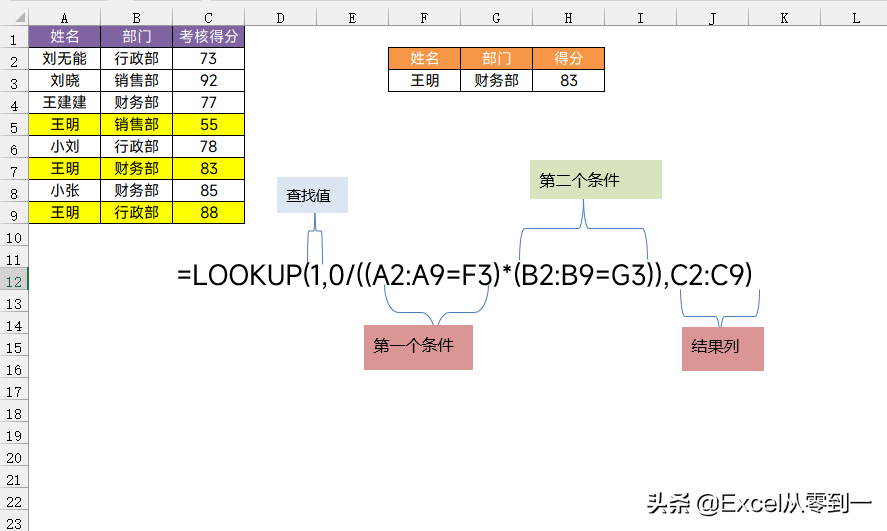Select score cell 88
This screenshot has width=887, height=531.
click(208, 213)
